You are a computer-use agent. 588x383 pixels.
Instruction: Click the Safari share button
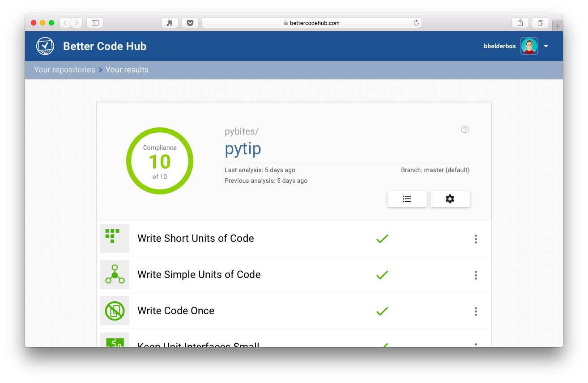pyautogui.click(x=520, y=23)
